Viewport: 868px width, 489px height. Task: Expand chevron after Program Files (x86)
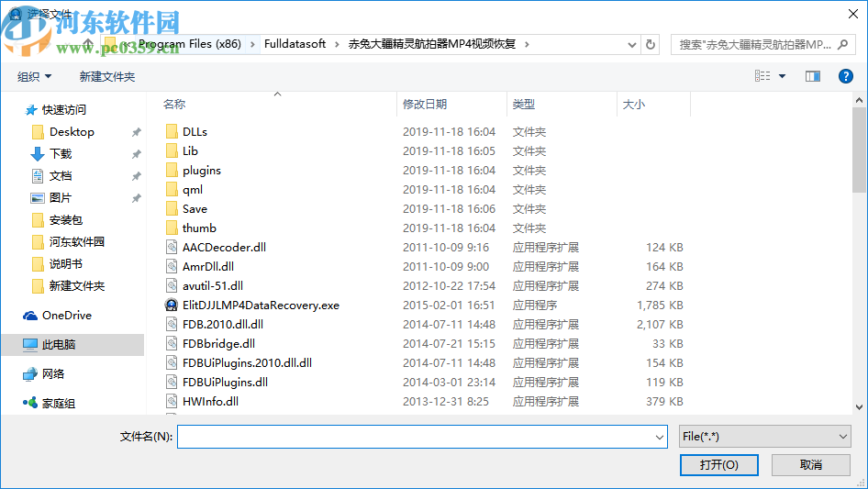[252, 44]
